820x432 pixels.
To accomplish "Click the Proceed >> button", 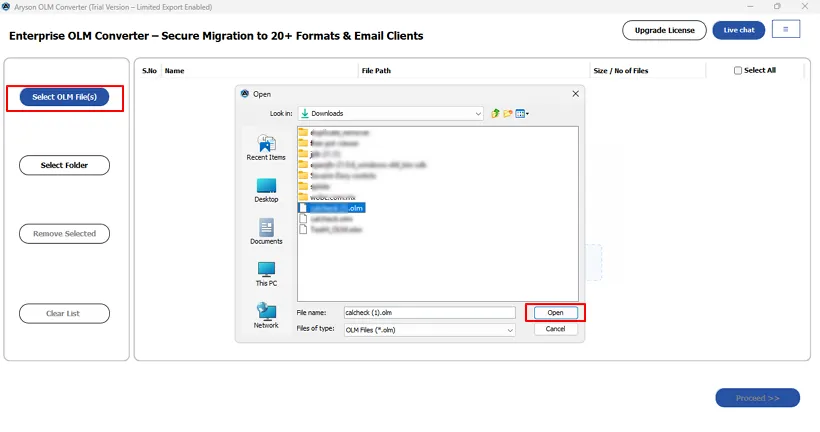I will pyautogui.click(x=757, y=398).
